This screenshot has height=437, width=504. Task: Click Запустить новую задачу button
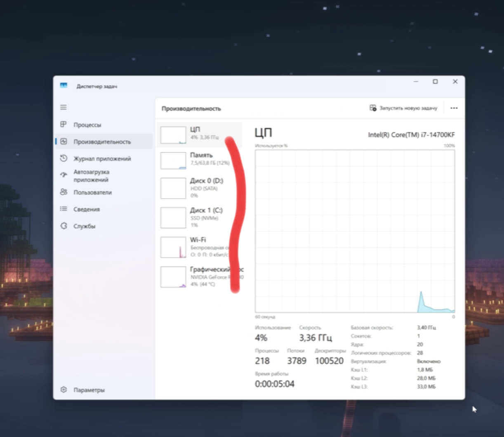403,108
